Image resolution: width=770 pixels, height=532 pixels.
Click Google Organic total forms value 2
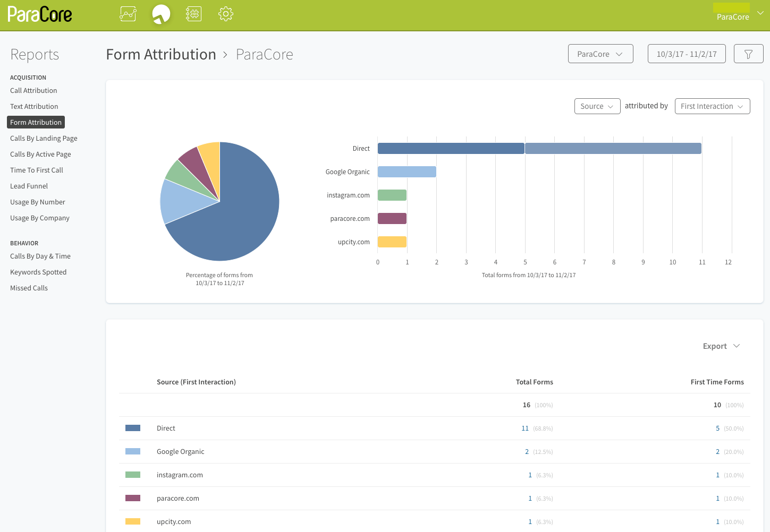pos(527,452)
